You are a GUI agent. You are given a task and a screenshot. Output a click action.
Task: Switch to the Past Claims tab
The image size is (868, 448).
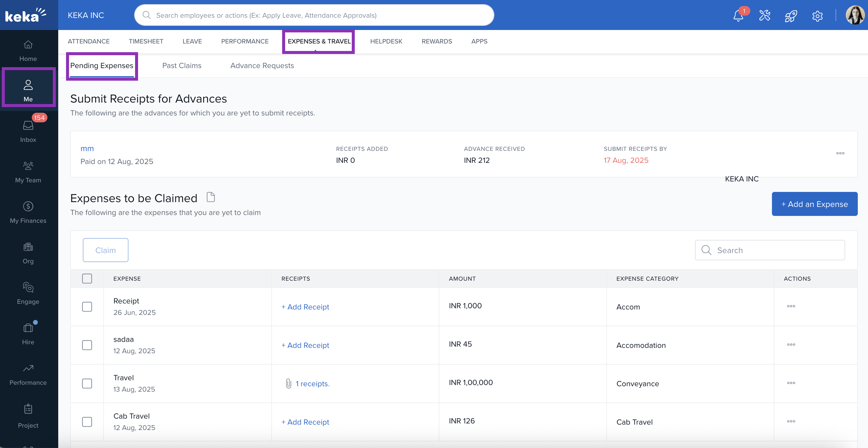click(x=182, y=66)
